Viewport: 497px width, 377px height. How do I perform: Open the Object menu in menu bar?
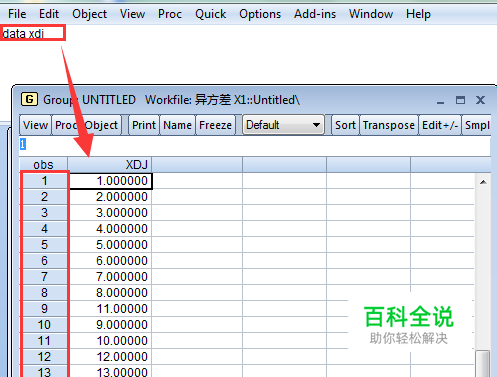coord(89,14)
